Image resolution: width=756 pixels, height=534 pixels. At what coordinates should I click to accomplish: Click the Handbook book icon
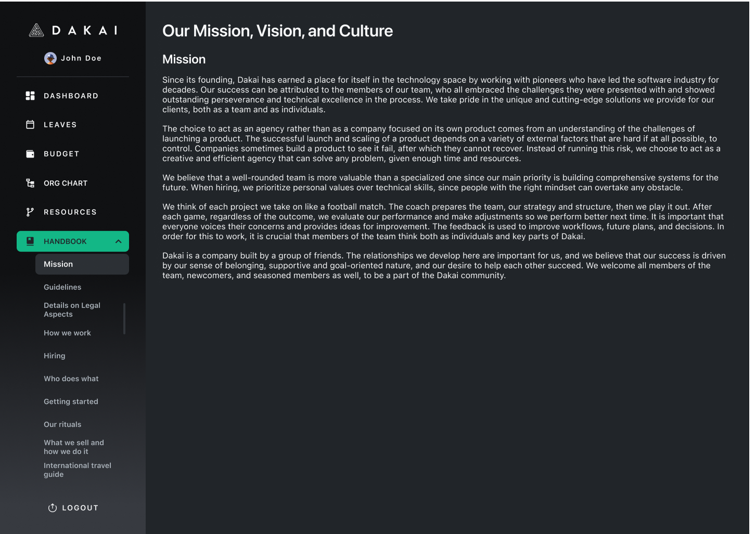[30, 241]
